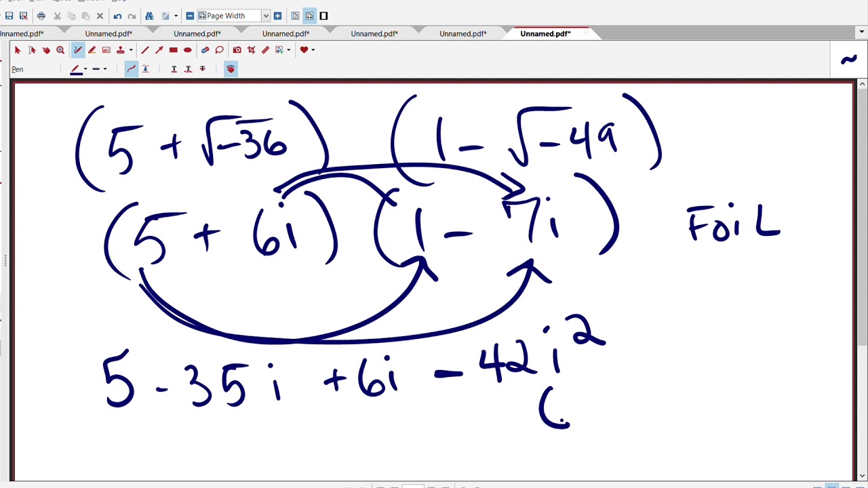This screenshot has height=488, width=868.
Task: Click the Paste clipboard icon
Action: pyautogui.click(x=85, y=16)
